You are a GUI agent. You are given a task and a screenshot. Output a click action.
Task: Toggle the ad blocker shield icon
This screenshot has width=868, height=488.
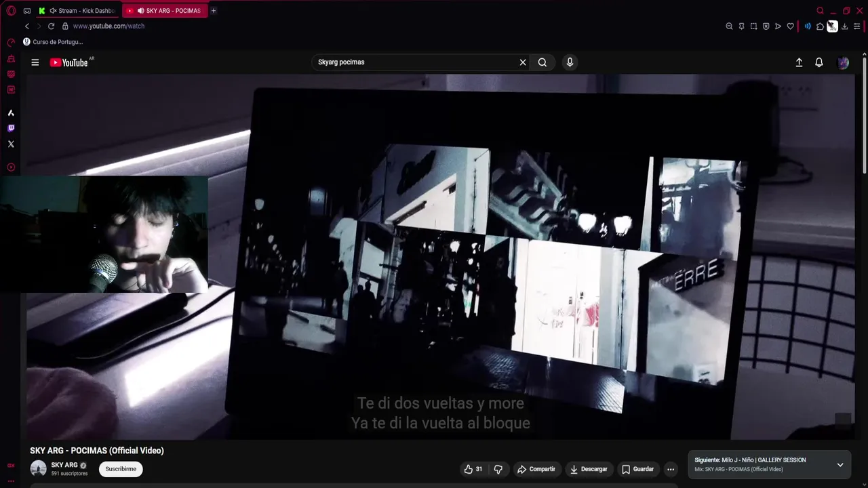[x=766, y=26]
